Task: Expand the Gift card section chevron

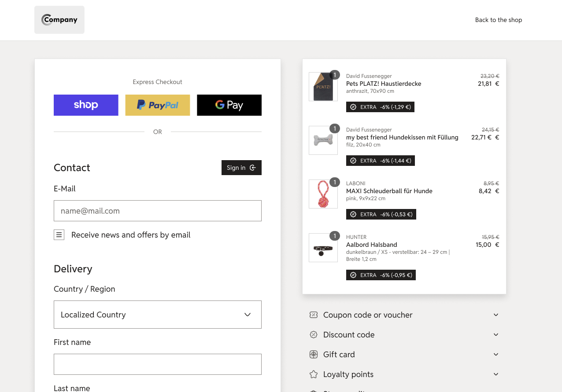Action: point(496,355)
